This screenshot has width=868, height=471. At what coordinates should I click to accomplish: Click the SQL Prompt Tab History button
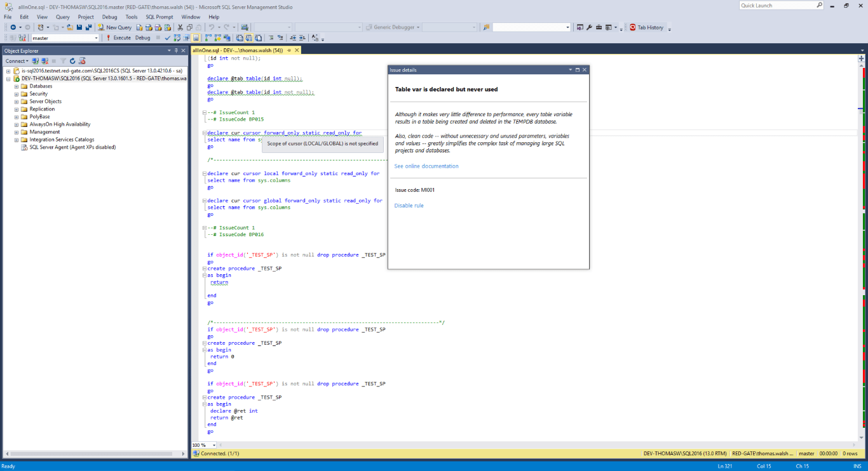pyautogui.click(x=646, y=27)
